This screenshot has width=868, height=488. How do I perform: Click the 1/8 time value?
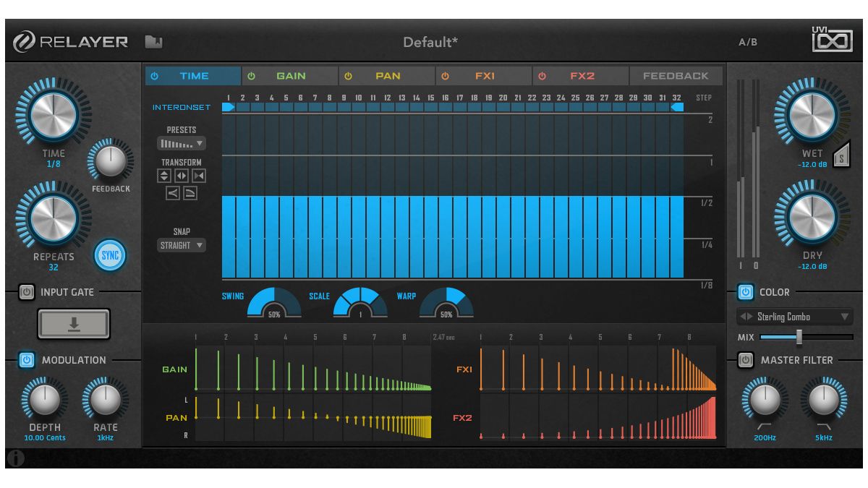click(54, 164)
